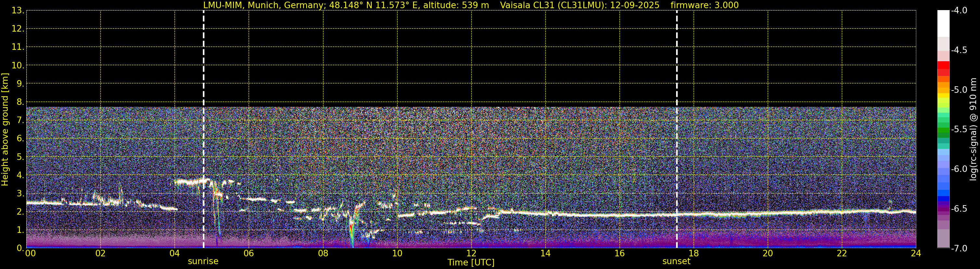Click the 18 hour tick label
The width and height of the screenshot is (980, 269).
(x=693, y=254)
